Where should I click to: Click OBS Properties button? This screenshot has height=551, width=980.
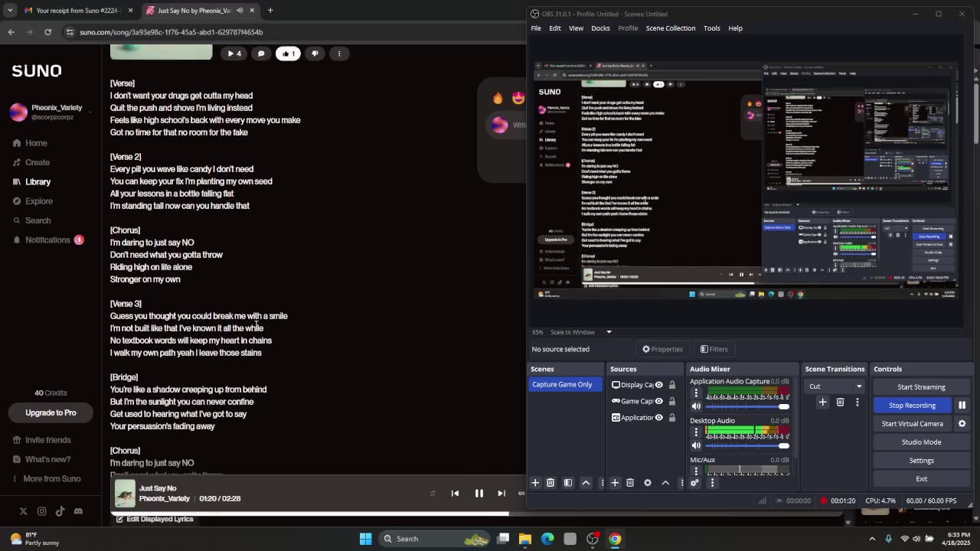pos(662,349)
